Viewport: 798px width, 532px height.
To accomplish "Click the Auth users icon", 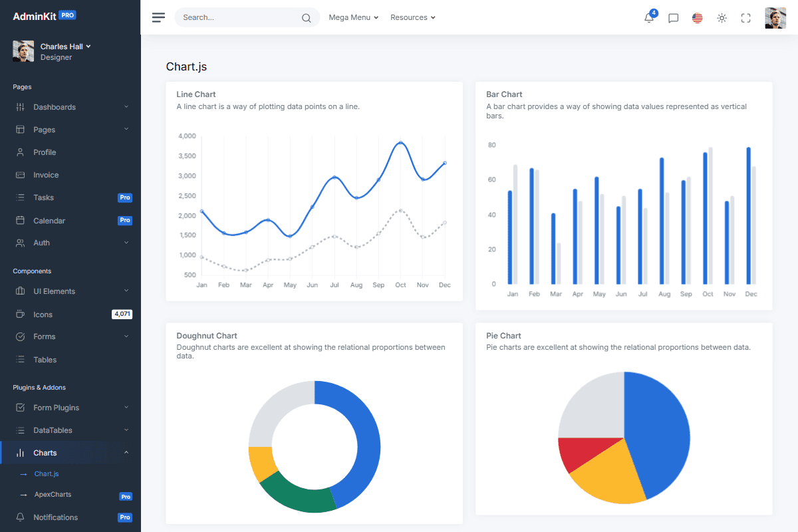I will click(x=20, y=243).
